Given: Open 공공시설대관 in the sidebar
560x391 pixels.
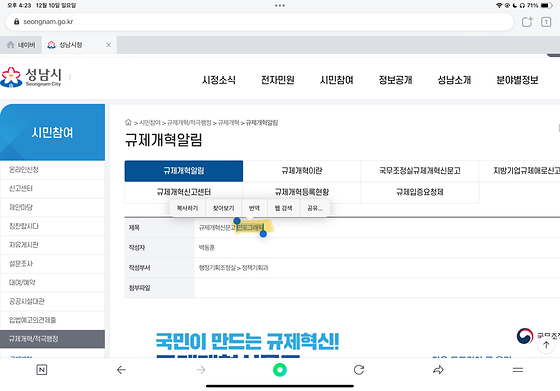Looking at the screenshot, I should point(52,301).
